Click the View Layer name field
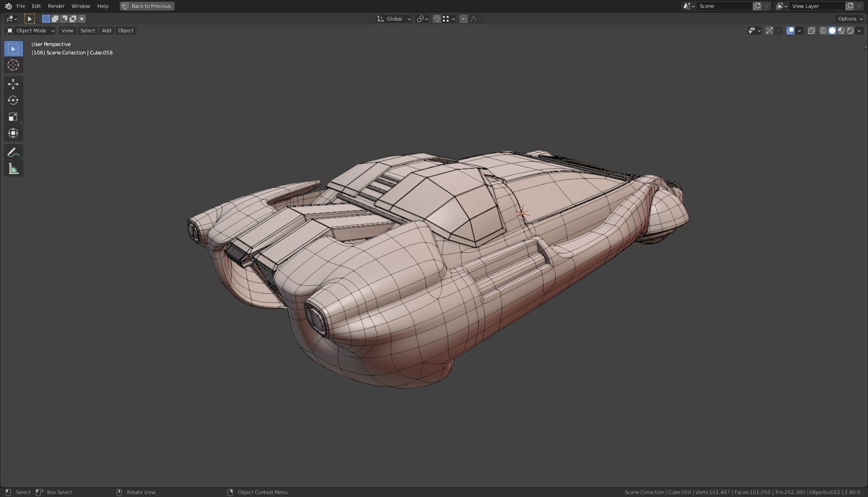 (x=817, y=6)
